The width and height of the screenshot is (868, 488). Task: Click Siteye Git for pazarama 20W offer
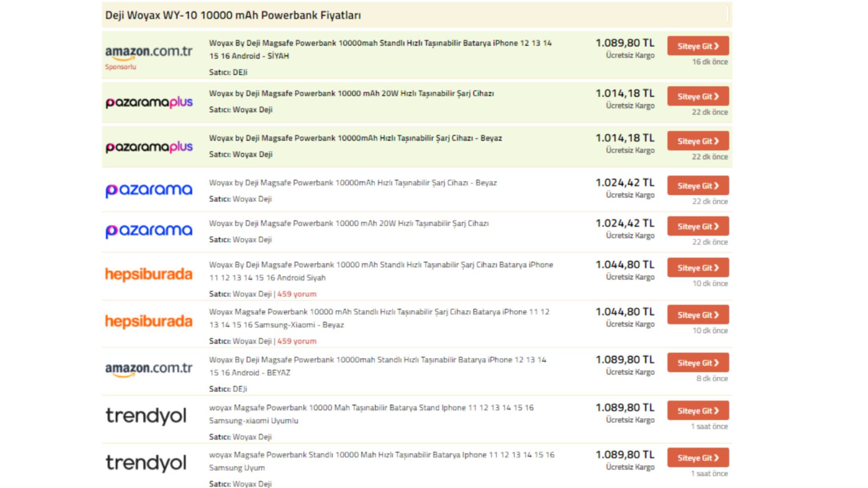[x=698, y=226]
